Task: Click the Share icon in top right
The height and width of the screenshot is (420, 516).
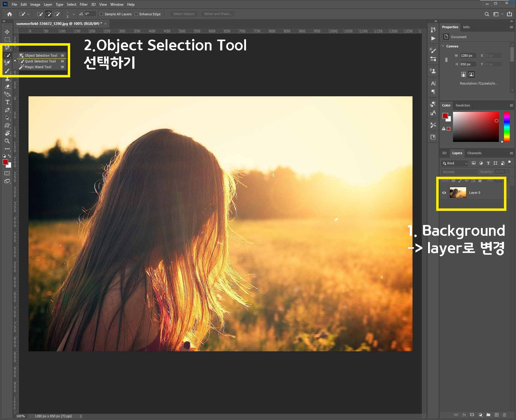Action: pyautogui.click(x=509, y=14)
